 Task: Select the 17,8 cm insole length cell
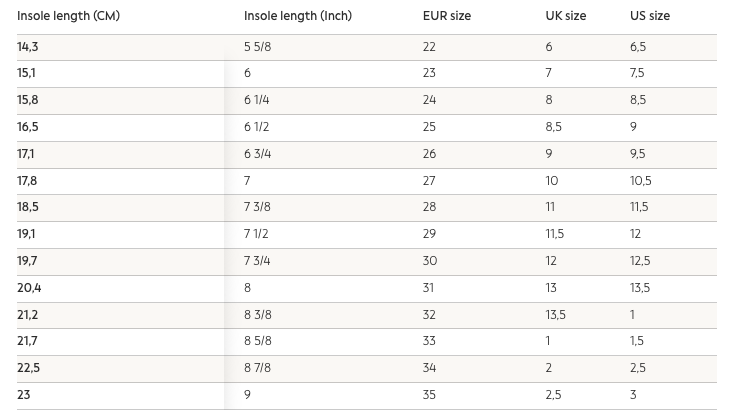(x=27, y=181)
